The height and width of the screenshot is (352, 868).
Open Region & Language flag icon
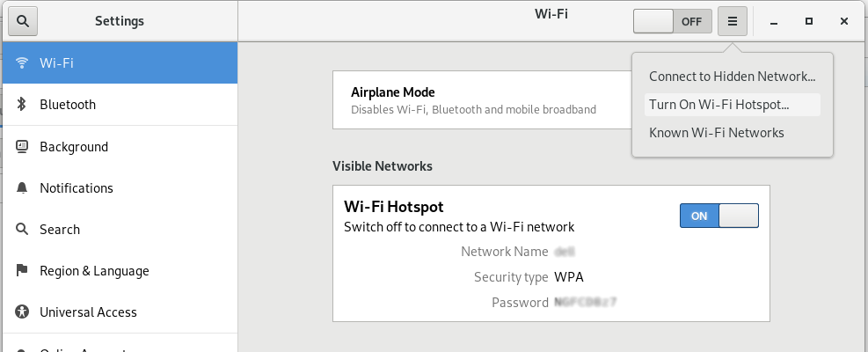tap(22, 270)
